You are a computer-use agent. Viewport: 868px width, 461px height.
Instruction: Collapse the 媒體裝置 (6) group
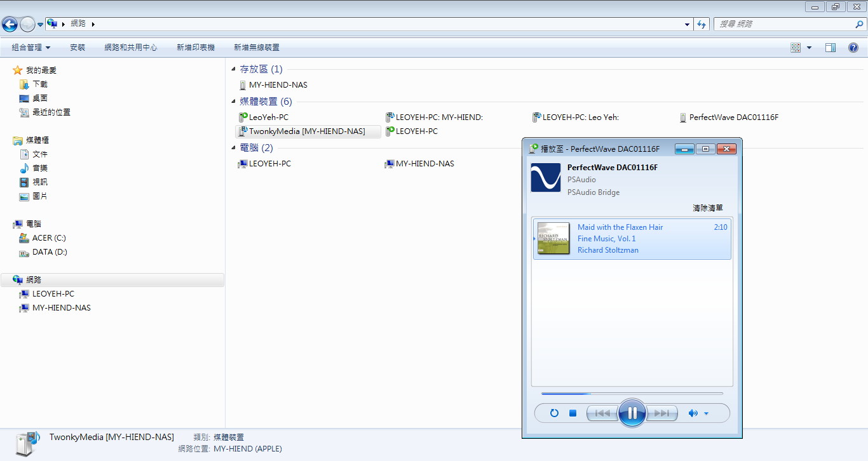233,102
